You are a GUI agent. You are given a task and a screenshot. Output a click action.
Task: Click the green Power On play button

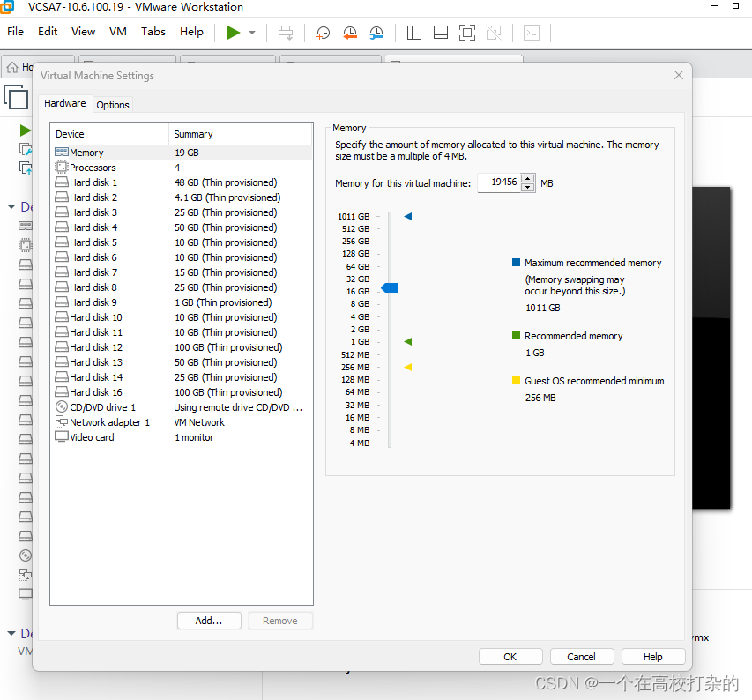coord(234,33)
